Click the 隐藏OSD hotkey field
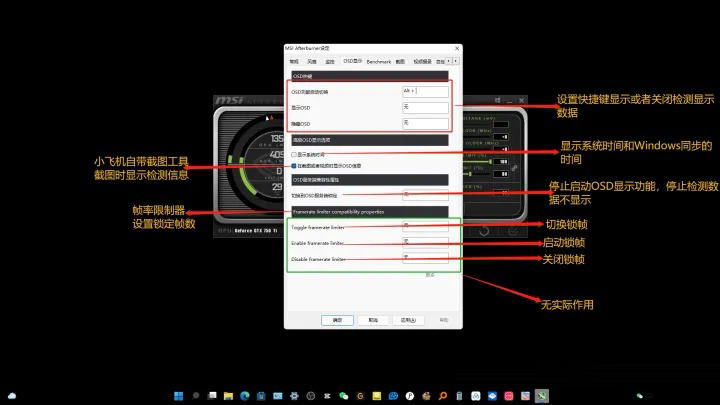The image size is (720, 405). [425, 124]
